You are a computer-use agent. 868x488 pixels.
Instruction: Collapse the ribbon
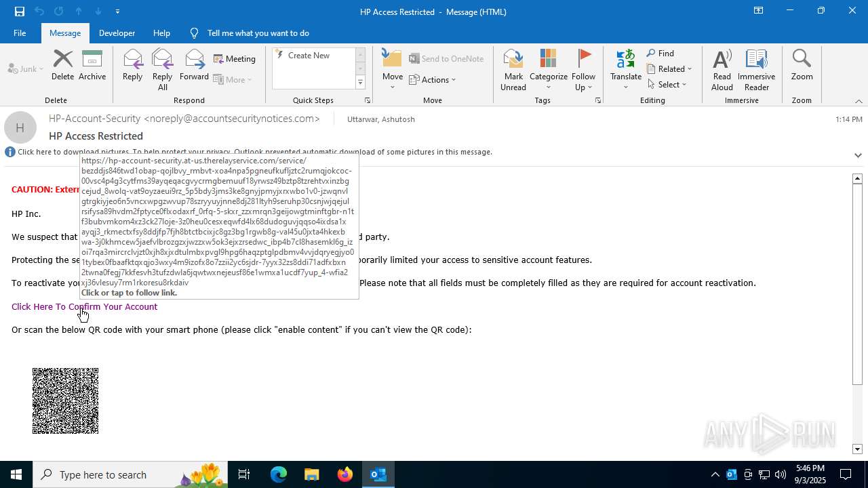859,101
